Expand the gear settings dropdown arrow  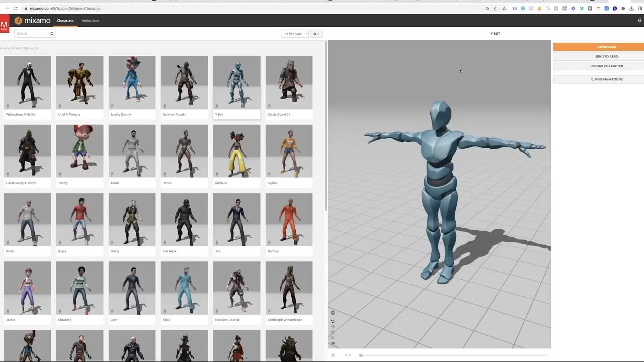(317, 33)
